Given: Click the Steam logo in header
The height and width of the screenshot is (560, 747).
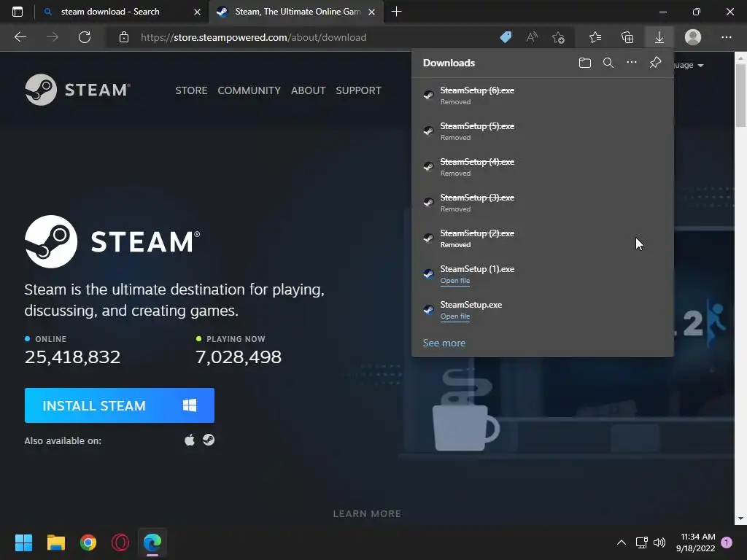Looking at the screenshot, I should tap(77, 90).
